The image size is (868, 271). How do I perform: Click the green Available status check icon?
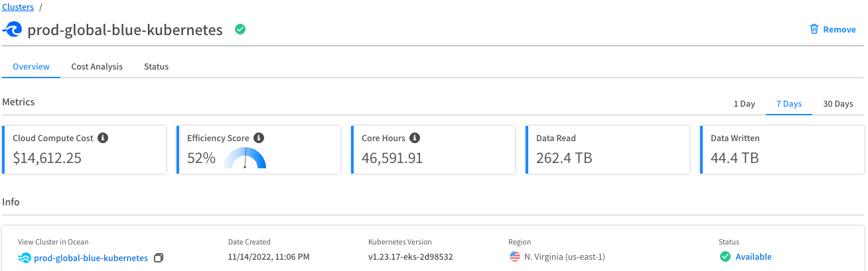click(725, 256)
